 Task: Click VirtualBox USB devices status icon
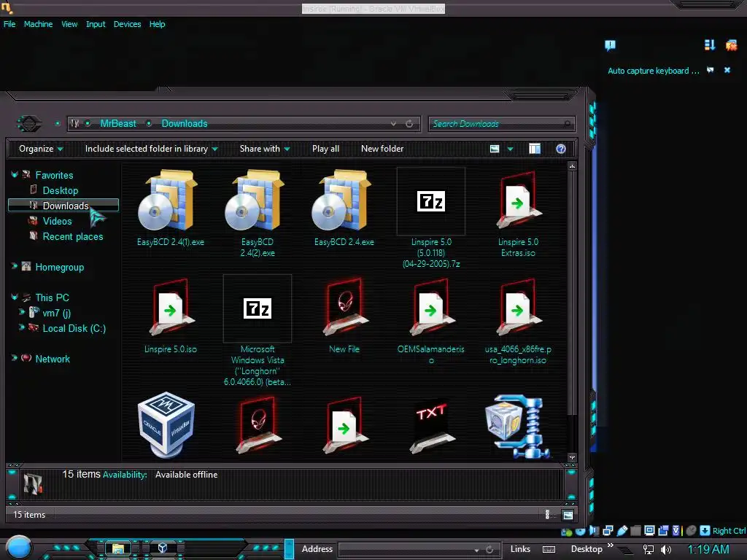click(x=622, y=531)
